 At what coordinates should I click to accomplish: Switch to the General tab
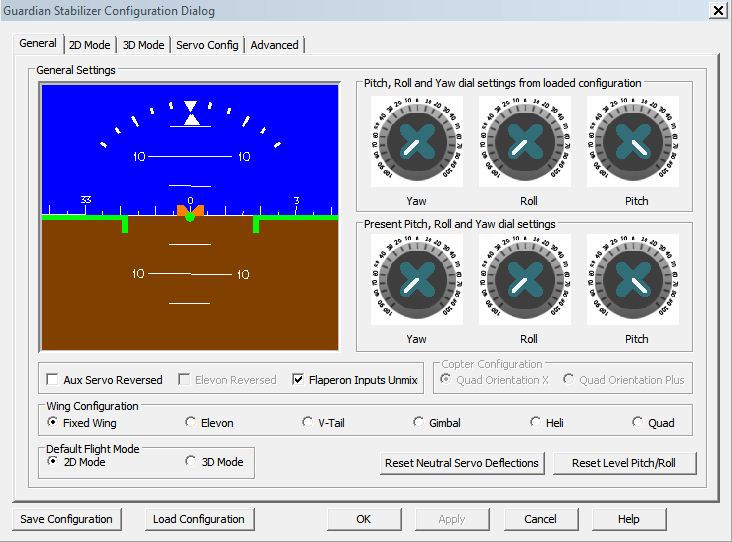click(x=38, y=43)
